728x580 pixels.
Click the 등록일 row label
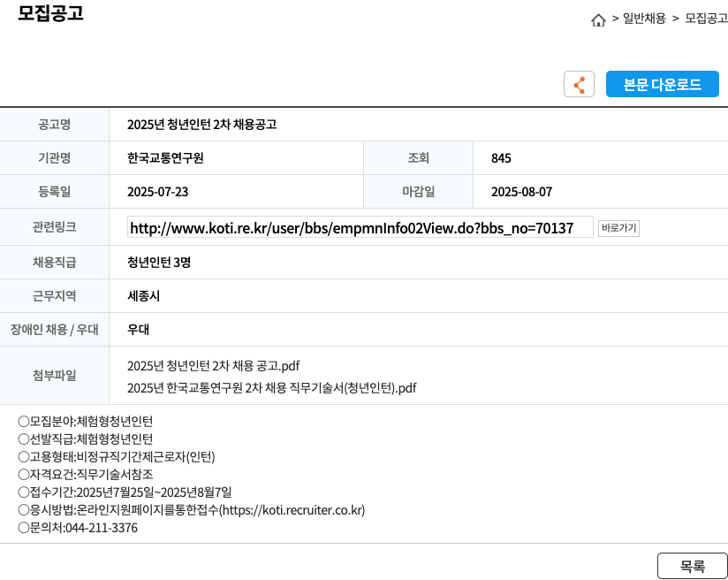coord(54,192)
